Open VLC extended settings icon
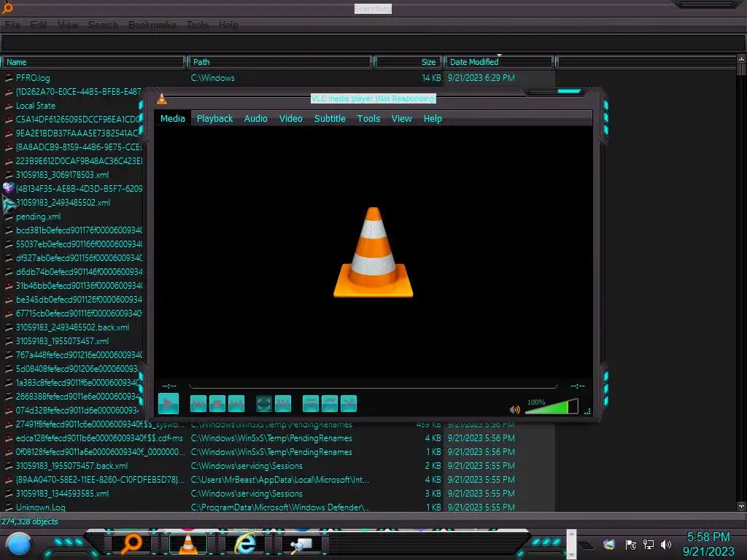The height and width of the screenshot is (560, 747). [x=283, y=404]
